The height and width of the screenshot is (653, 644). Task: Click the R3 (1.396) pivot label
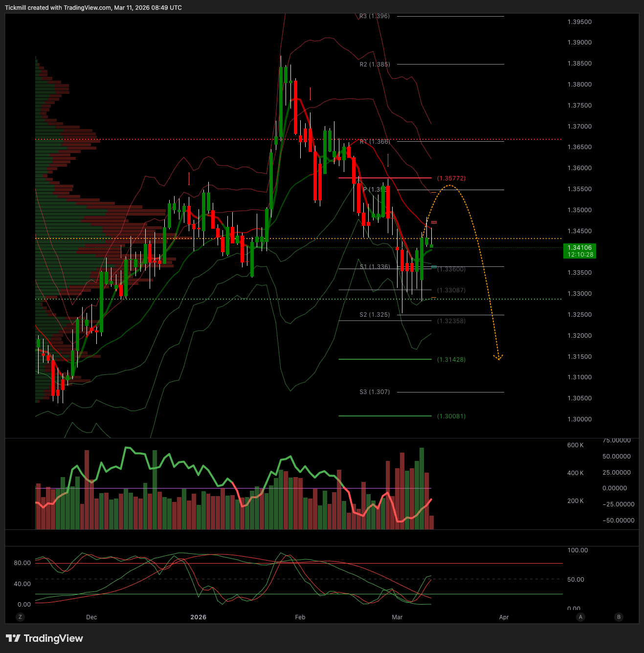coord(375,16)
